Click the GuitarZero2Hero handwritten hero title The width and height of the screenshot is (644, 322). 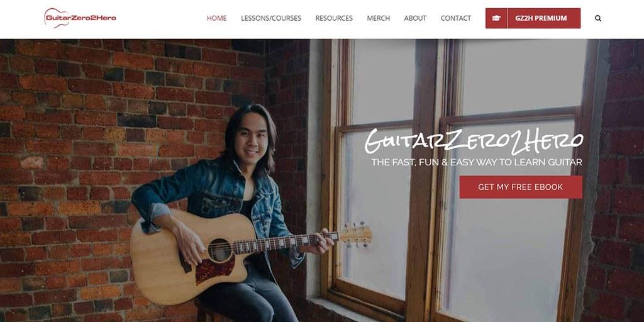coord(474,141)
